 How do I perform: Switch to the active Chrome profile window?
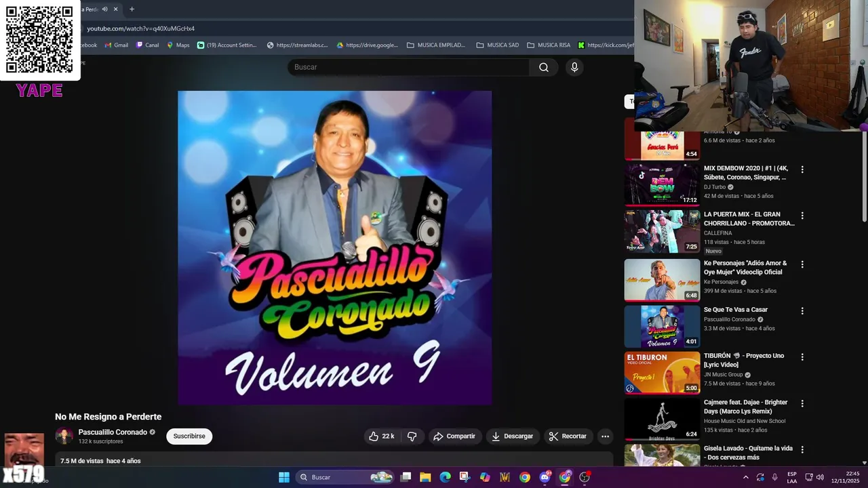[x=565, y=477]
